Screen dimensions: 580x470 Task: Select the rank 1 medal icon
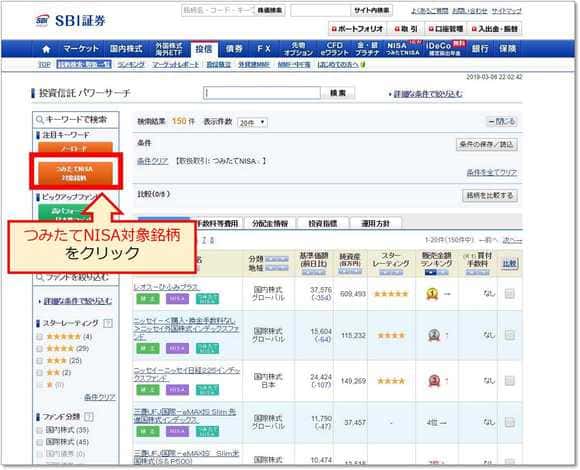pos(432,294)
